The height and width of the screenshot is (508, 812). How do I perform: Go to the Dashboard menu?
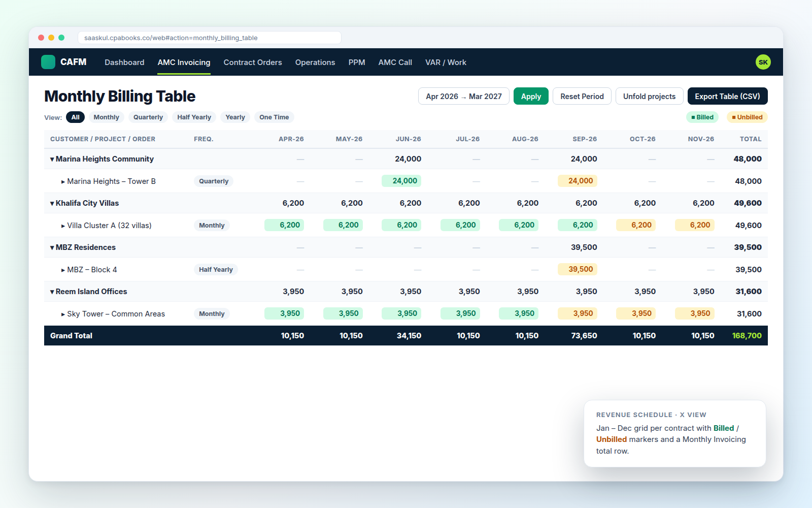(x=124, y=62)
